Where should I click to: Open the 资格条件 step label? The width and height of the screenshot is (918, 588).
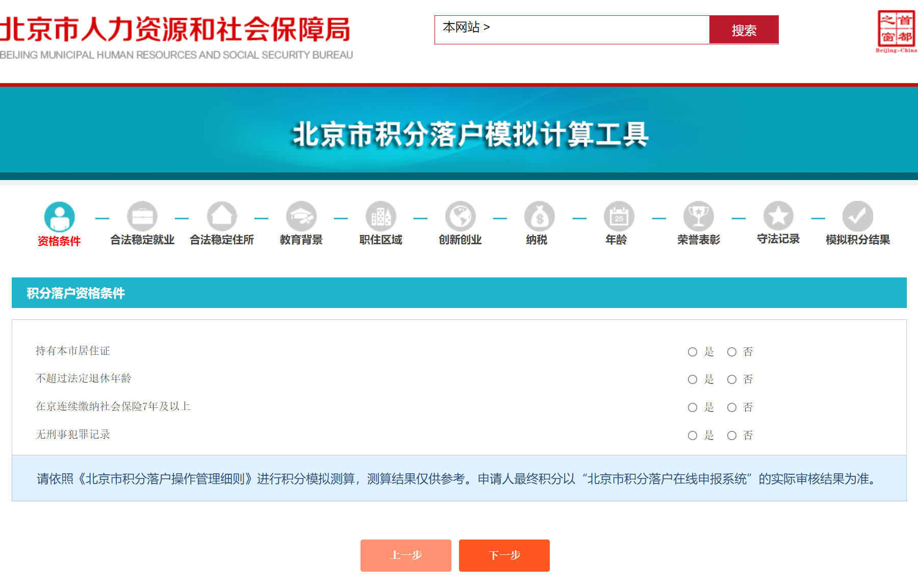(x=59, y=241)
